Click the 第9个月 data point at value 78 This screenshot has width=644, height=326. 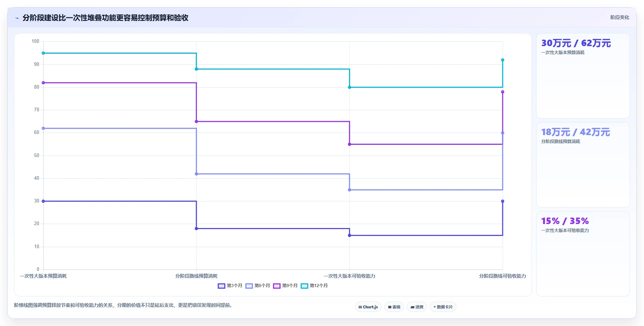[x=503, y=92]
